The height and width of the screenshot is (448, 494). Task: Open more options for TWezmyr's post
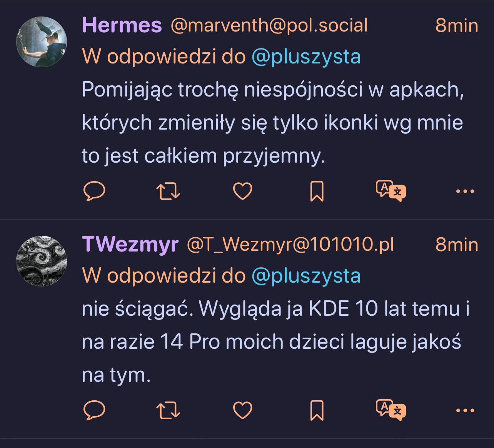[x=465, y=410]
